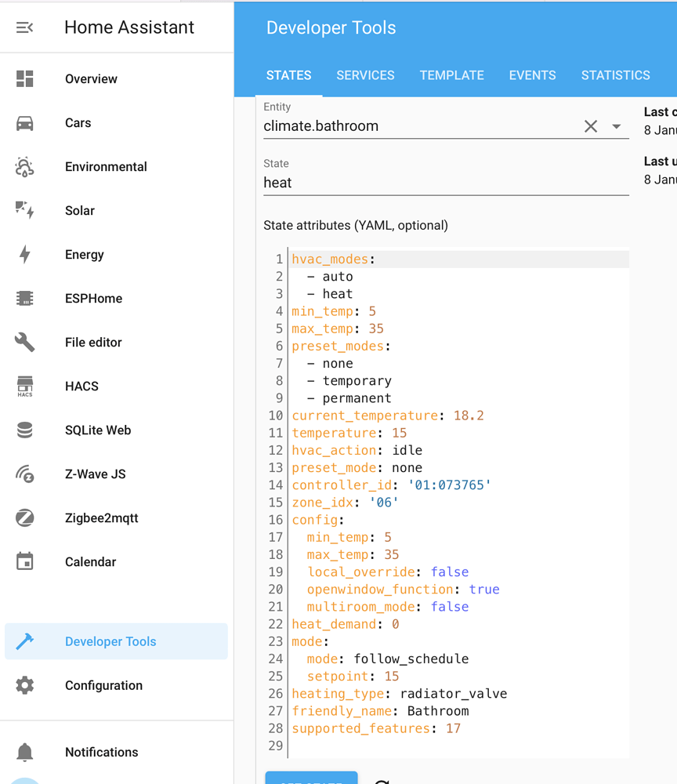Screen dimensions: 677x784
Task: Open the Solar page
Action: coord(78,210)
